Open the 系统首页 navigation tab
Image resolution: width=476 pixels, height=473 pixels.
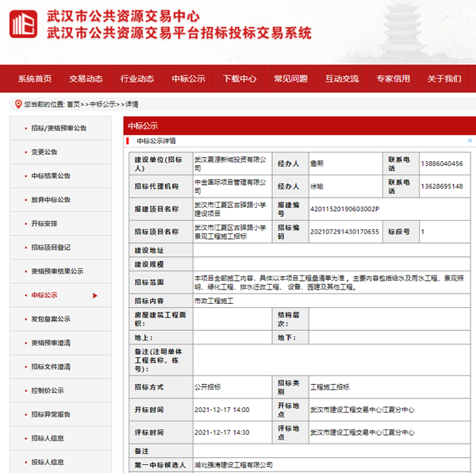(x=35, y=79)
